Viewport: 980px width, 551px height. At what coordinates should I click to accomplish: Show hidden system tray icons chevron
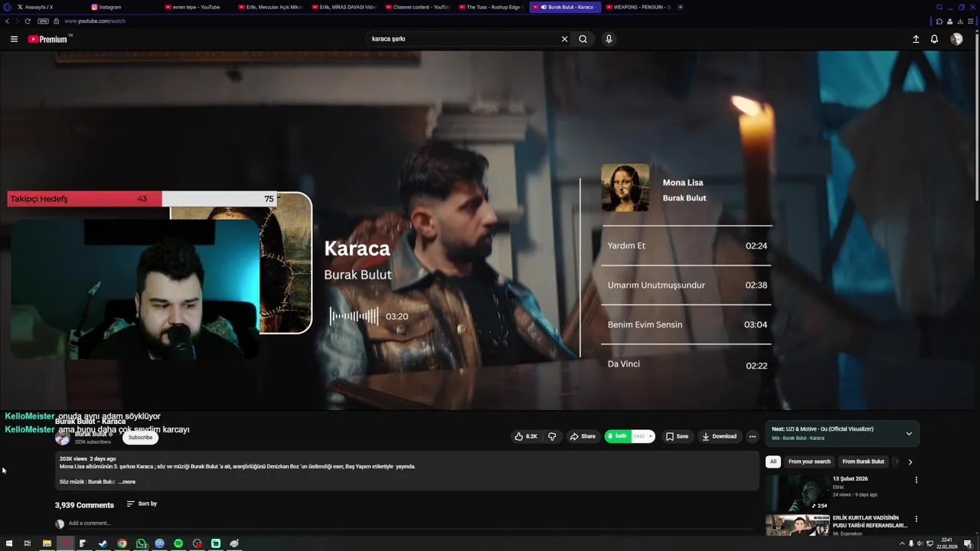pyautogui.click(x=902, y=543)
